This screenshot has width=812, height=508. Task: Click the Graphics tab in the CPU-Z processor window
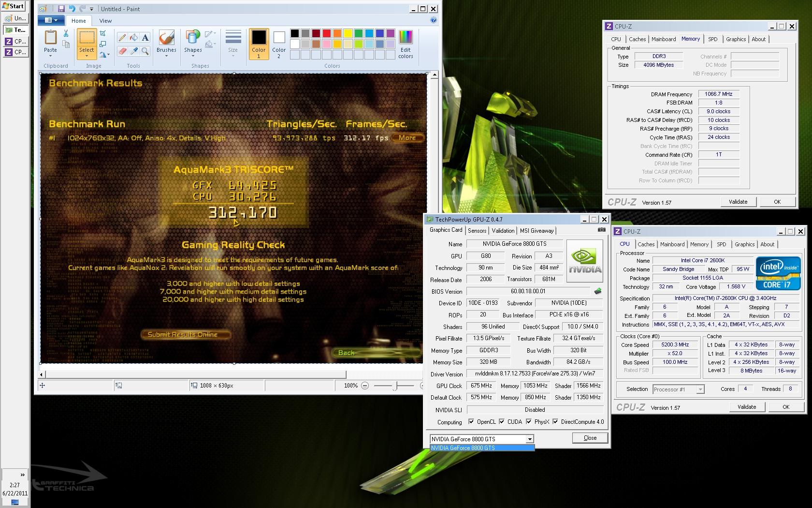pyautogui.click(x=744, y=244)
